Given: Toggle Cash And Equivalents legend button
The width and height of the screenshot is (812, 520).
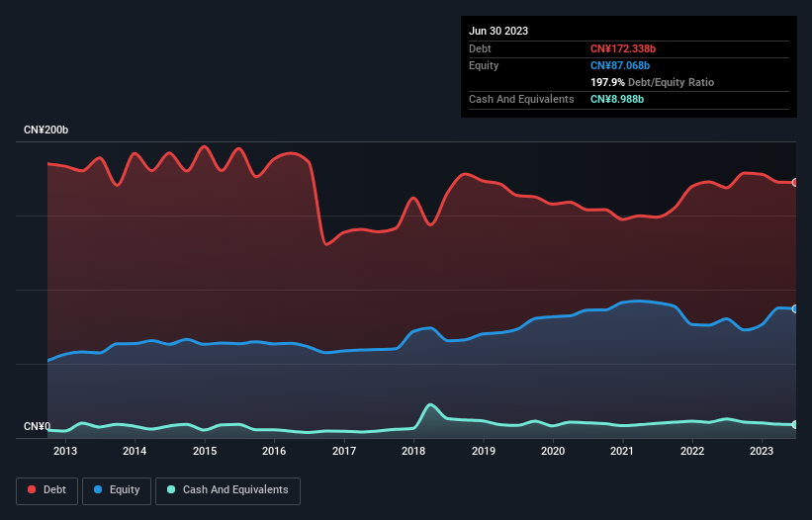Looking at the screenshot, I should pyautogui.click(x=227, y=490).
